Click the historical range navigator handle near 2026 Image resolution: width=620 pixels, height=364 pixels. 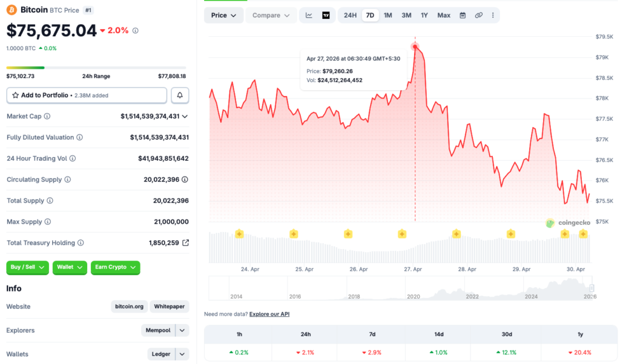(x=592, y=288)
